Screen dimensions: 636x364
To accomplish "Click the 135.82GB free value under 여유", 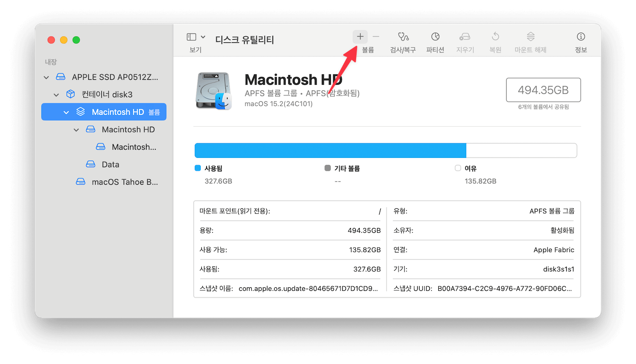I will click(x=480, y=181).
